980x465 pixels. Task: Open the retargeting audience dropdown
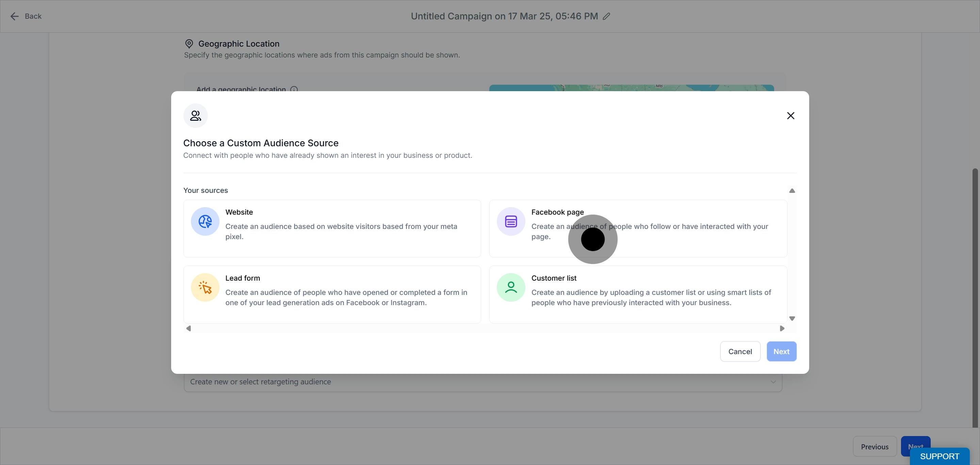tap(483, 382)
